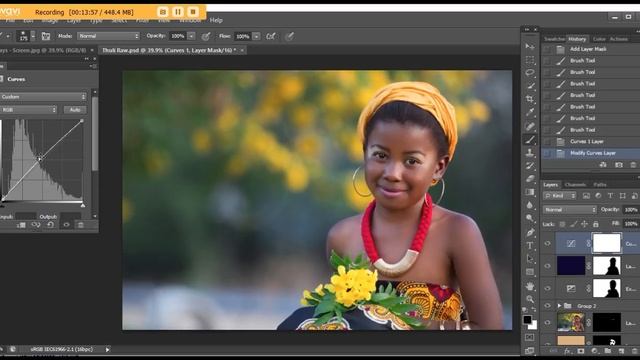Viewport: 640px width, 360px height.
Task: Stop the screen recording
Action: pos(193,12)
